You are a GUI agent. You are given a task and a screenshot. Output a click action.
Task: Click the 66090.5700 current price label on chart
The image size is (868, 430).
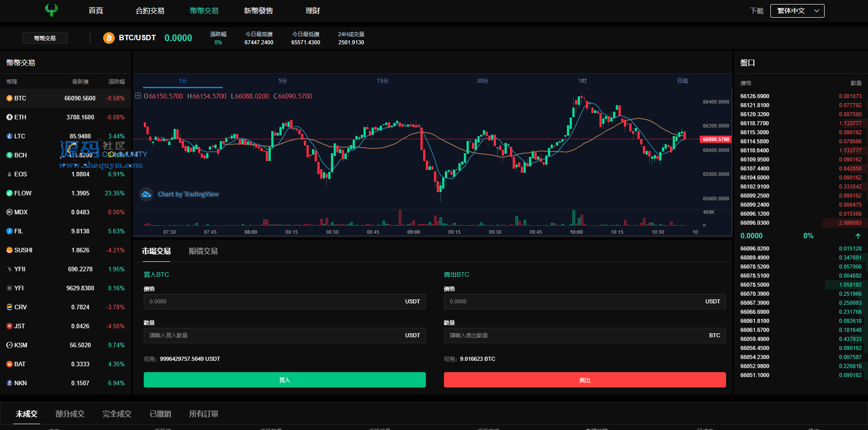pyautogui.click(x=716, y=139)
